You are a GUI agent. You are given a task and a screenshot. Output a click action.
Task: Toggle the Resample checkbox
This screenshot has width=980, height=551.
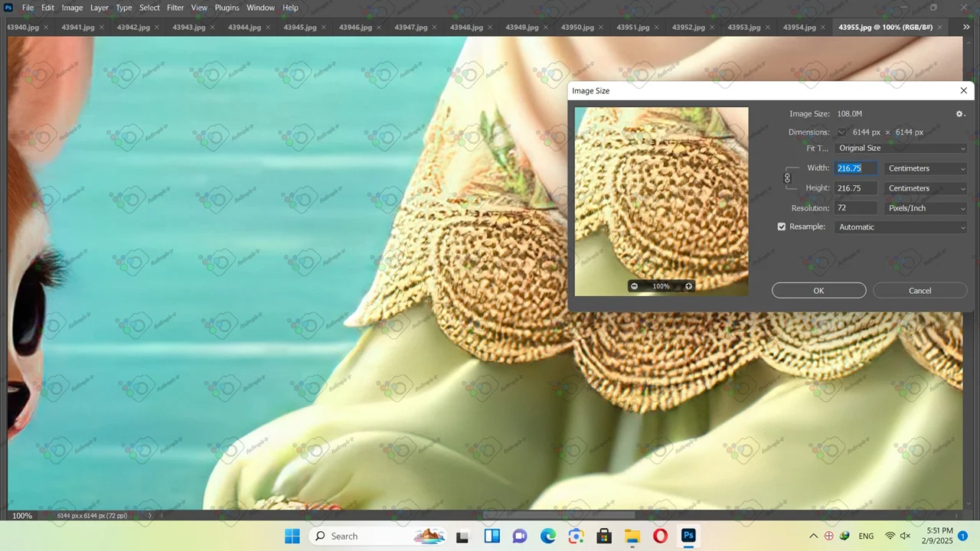click(x=782, y=227)
